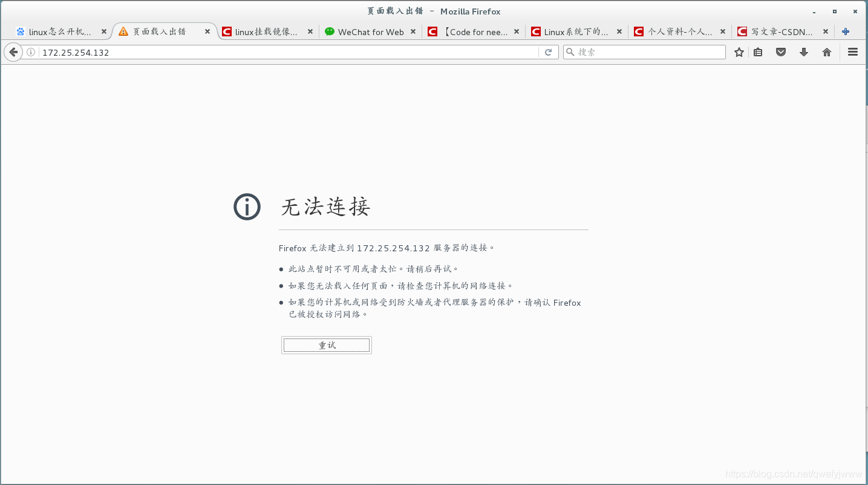
Task: Click the '如果您无法载入任何页面' bullet text
Action: [401, 286]
